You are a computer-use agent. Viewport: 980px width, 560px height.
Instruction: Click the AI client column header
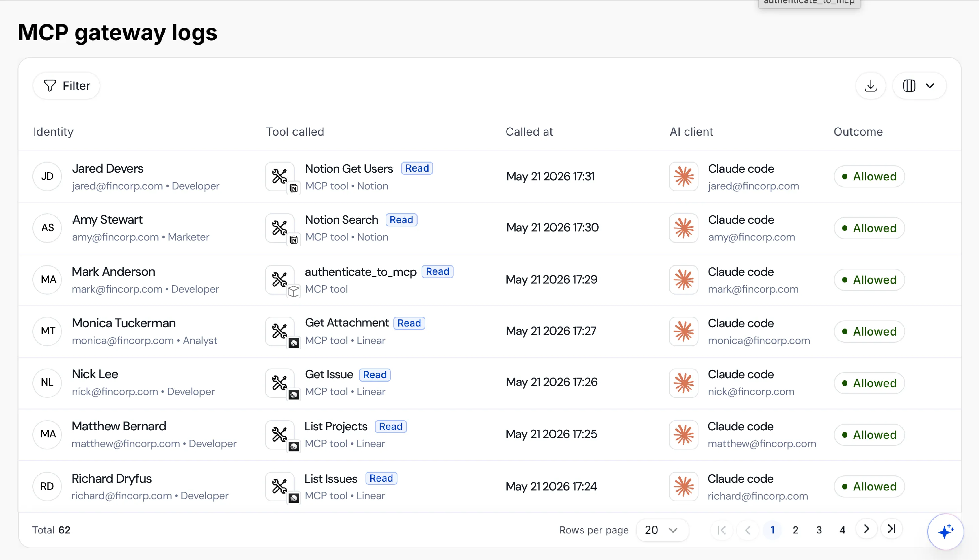(x=691, y=132)
